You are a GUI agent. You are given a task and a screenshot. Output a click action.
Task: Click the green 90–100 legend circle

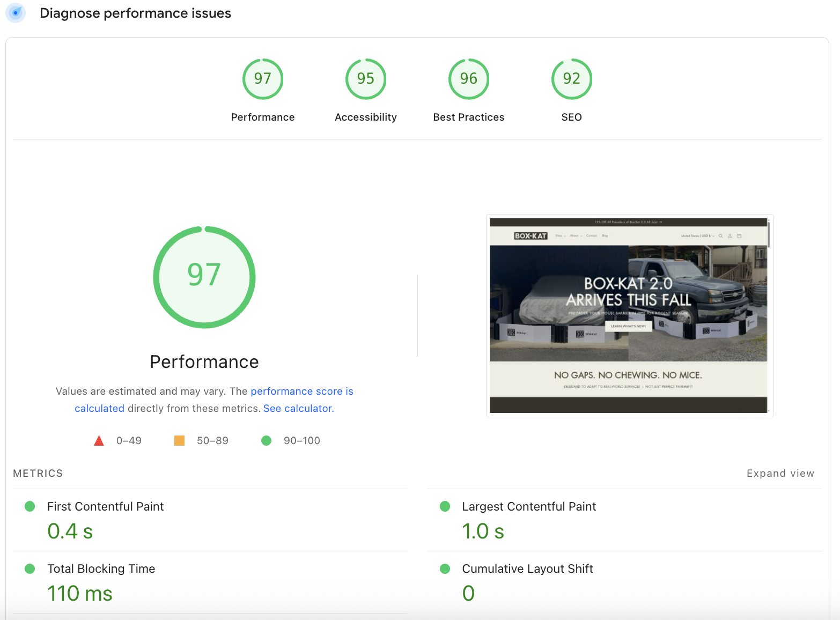coord(267,440)
